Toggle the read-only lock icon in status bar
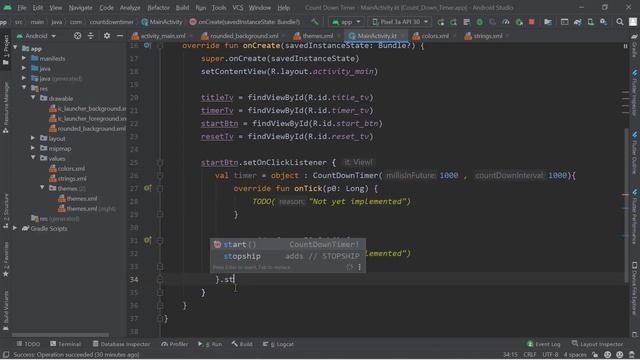 tap(596, 355)
